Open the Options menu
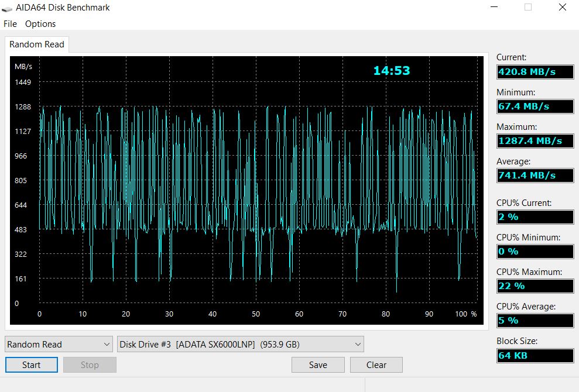 click(x=40, y=24)
